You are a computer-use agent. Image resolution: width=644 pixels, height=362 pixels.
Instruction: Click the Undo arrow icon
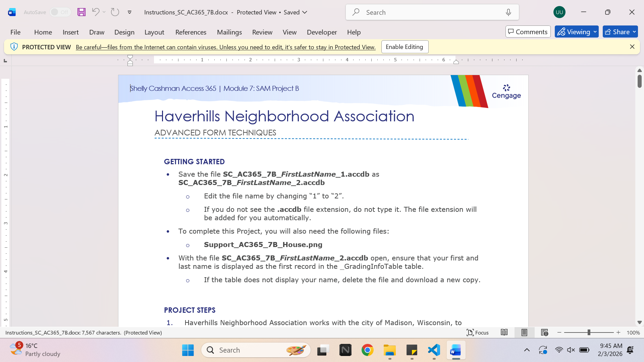coord(96,12)
